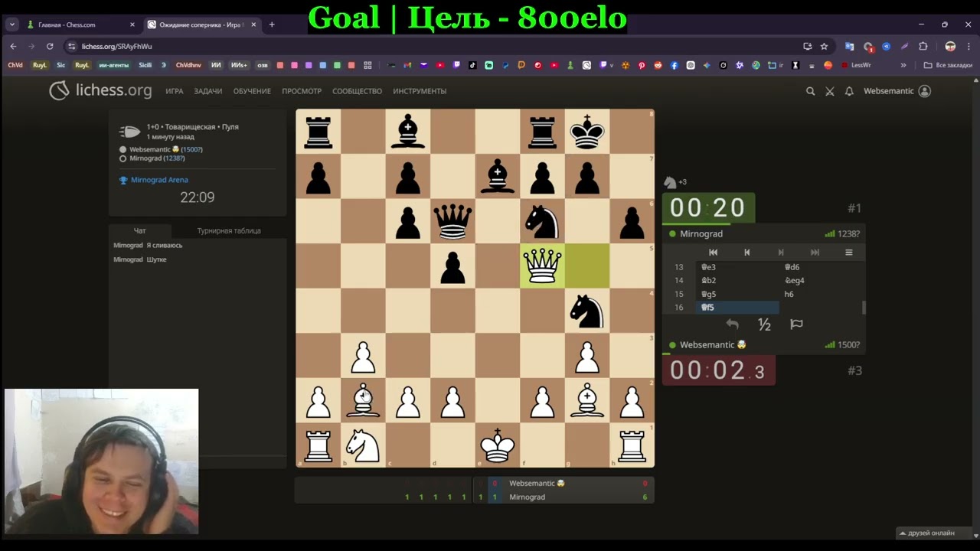Select move 15 h6 in move list
The width and height of the screenshot is (980, 551).
pos(820,294)
